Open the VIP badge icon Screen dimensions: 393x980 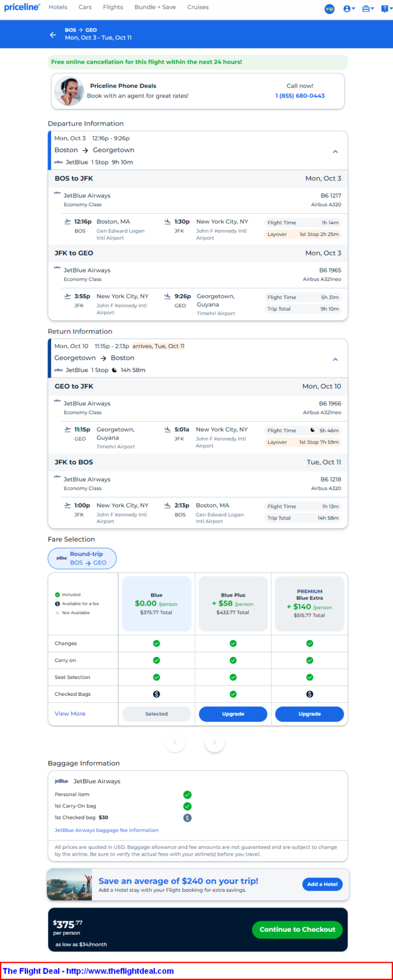click(330, 9)
